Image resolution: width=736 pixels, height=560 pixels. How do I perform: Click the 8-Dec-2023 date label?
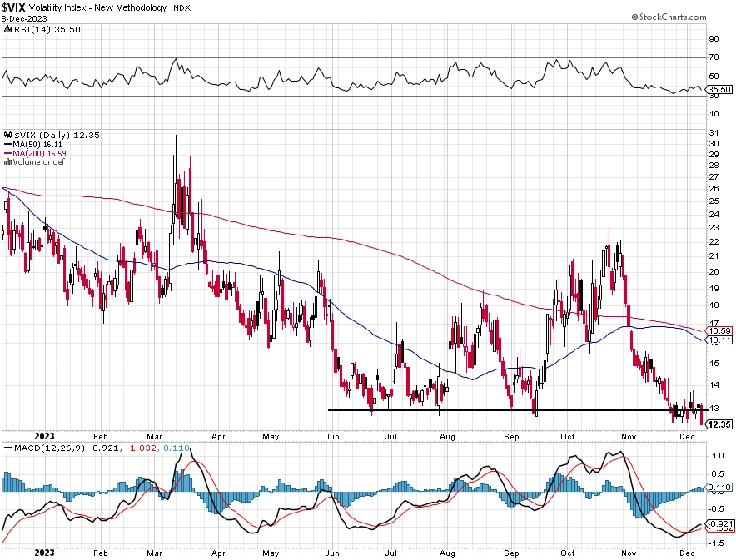(x=24, y=19)
